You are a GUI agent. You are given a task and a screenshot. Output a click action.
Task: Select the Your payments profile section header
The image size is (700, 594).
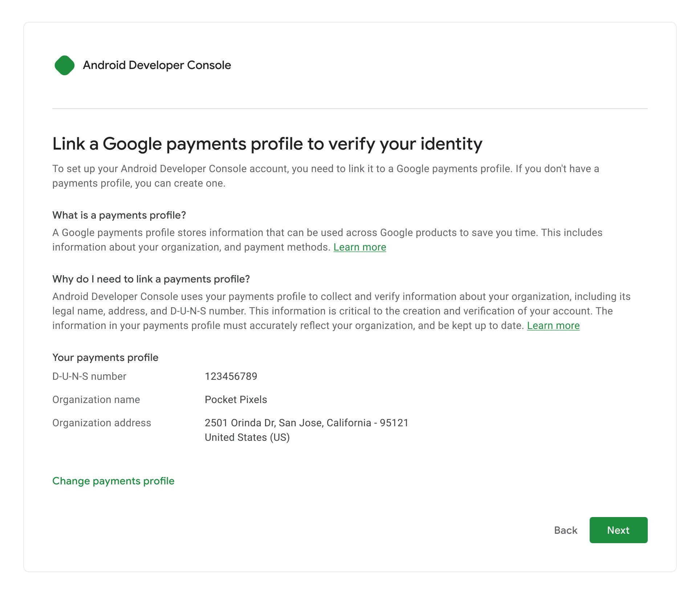(x=105, y=357)
